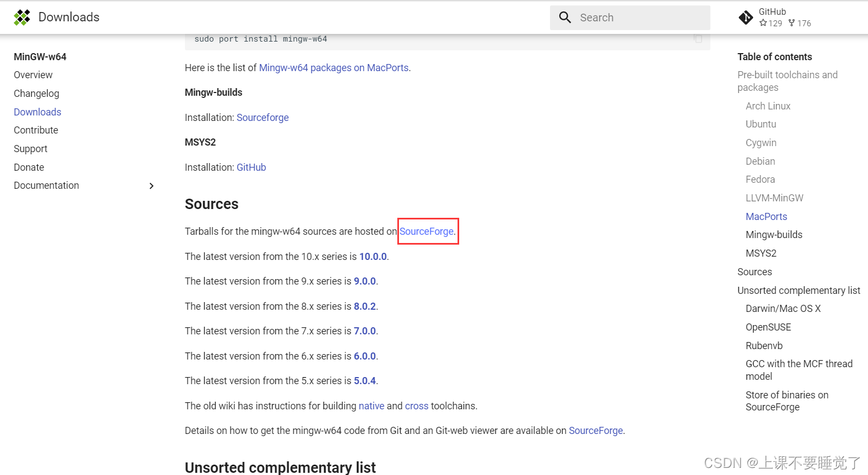The width and height of the screenshot is (868, 475).
Task: Open the Mingw-builds Sourceforge installation link
Action: point(263,118)
